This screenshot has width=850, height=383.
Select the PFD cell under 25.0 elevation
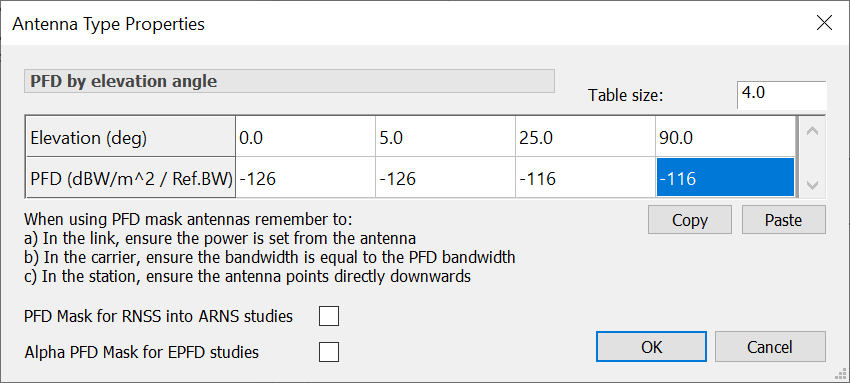(x=585, y=177)
